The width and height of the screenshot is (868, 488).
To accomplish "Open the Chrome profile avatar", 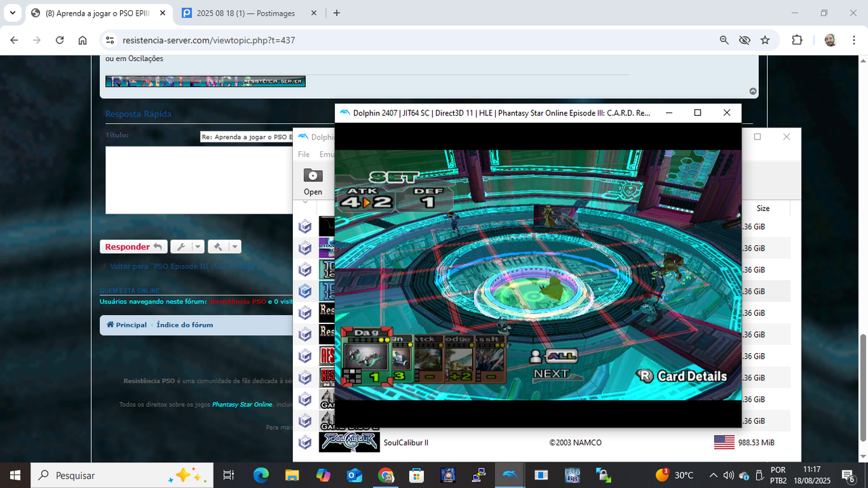I will coord(830,40).
